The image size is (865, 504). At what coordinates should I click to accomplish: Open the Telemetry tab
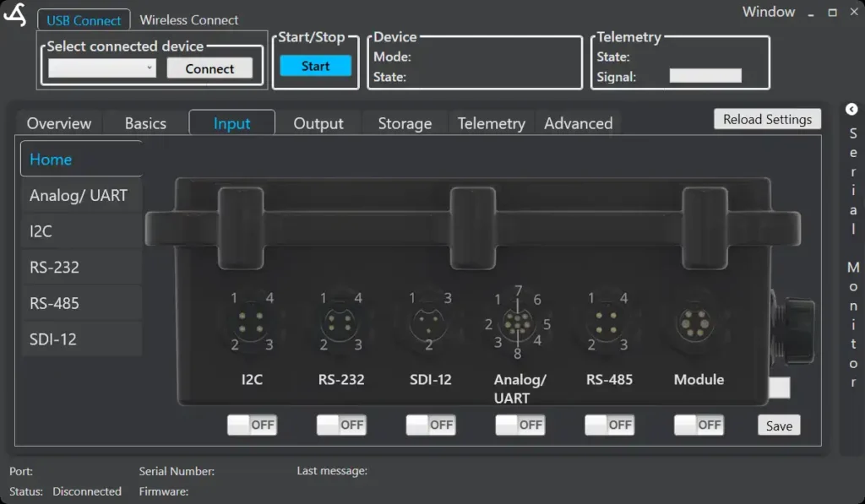pos(491,123)
